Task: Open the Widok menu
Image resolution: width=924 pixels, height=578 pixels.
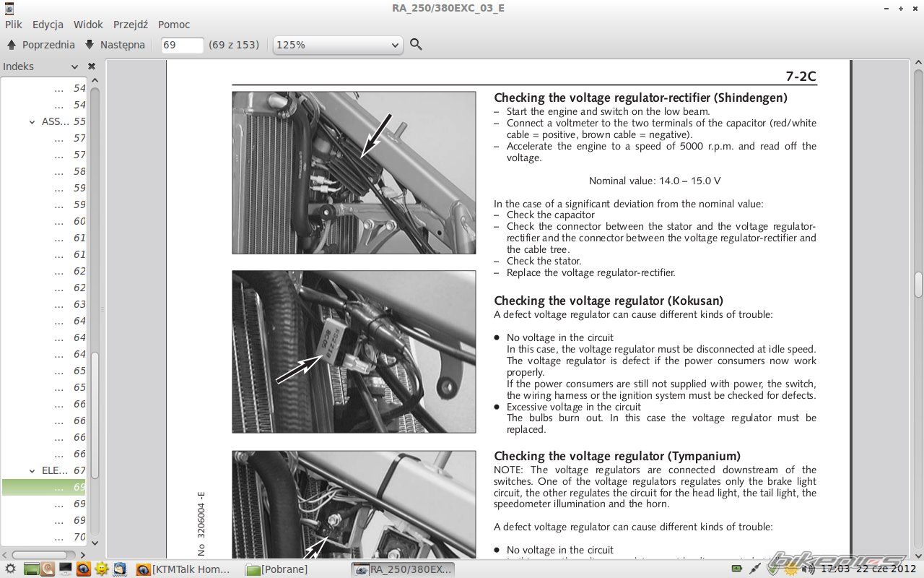Action: tap(88, 24)
